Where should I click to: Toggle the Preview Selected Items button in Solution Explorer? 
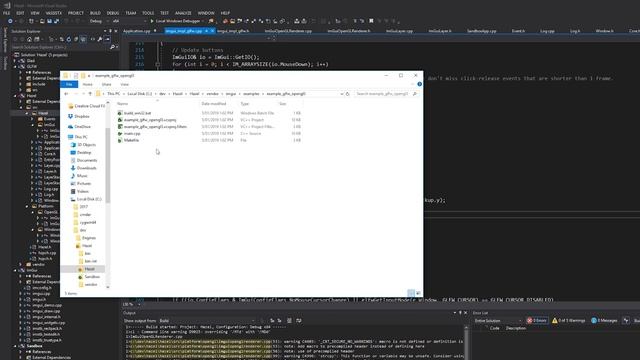107,39
